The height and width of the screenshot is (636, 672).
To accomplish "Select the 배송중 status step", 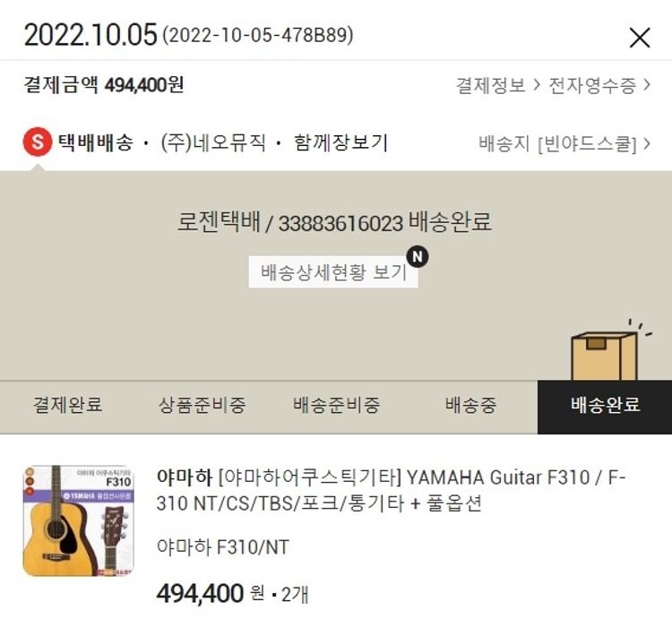I will [470, 405].
